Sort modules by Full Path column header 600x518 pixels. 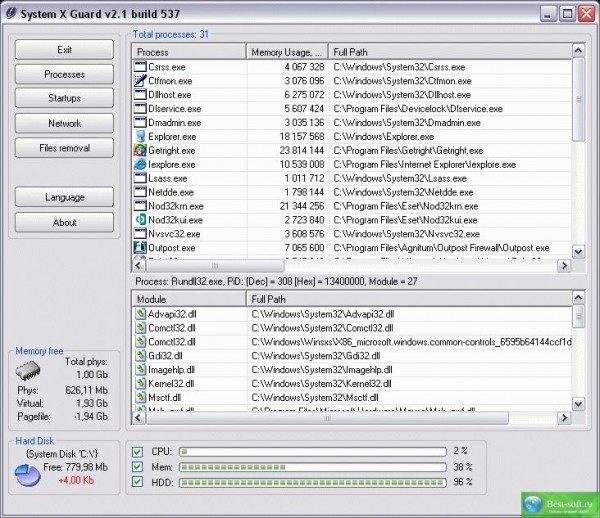[x=409, y=299]
